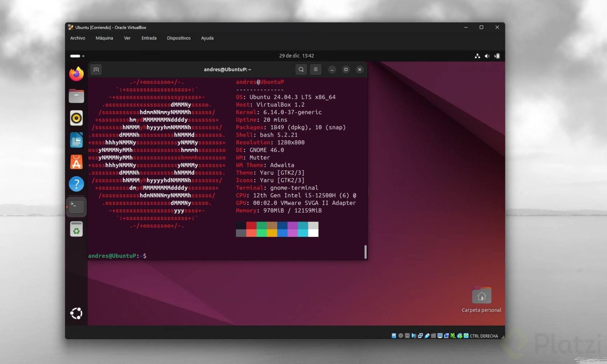Open the Carpeta personal desktop folder
Viewport: 607px width, 364px height.
click(x=481, y=300)
